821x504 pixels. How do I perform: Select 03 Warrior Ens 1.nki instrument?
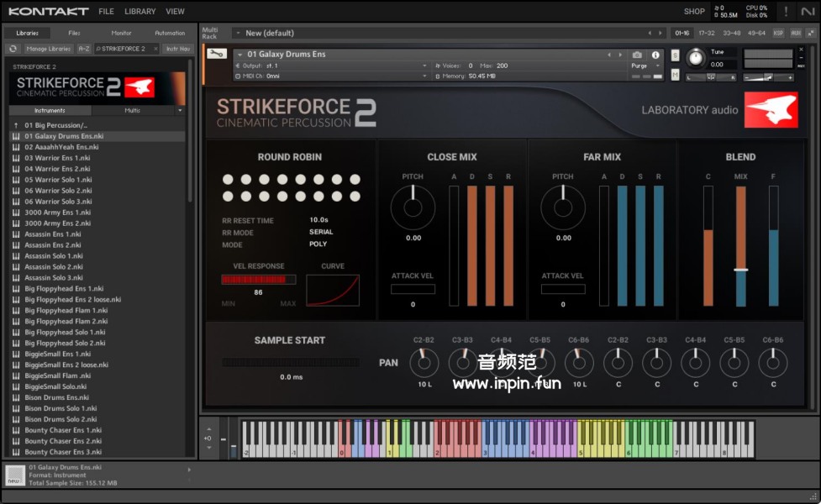point(57,158)
